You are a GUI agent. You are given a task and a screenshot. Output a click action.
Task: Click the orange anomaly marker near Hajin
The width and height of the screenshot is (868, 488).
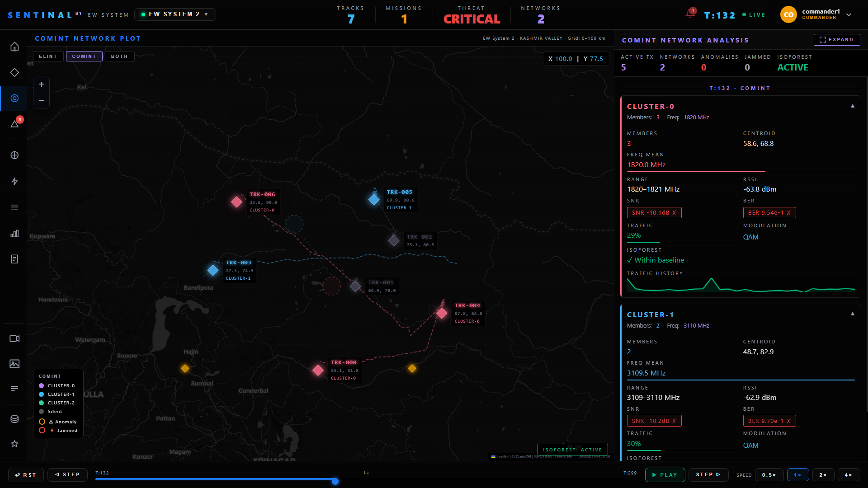[x=185, y=368]
